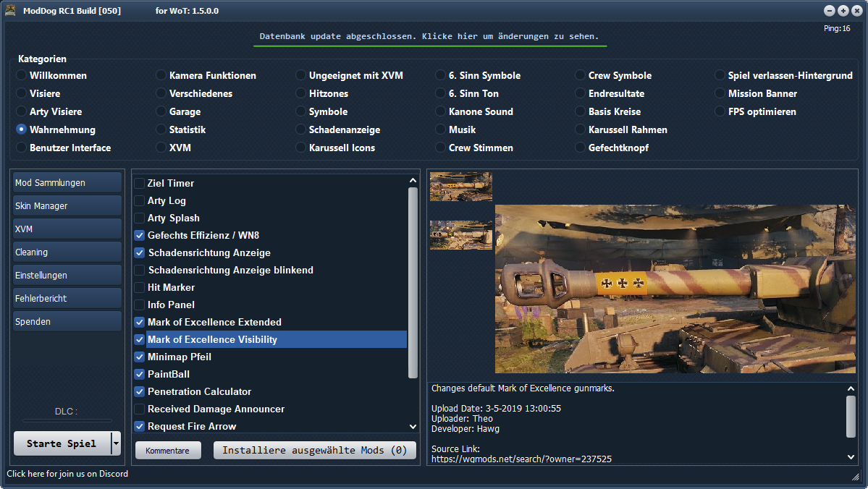Click the window resize grip icon
Viewport: 868px width, 489px height.
click(856, 476)
